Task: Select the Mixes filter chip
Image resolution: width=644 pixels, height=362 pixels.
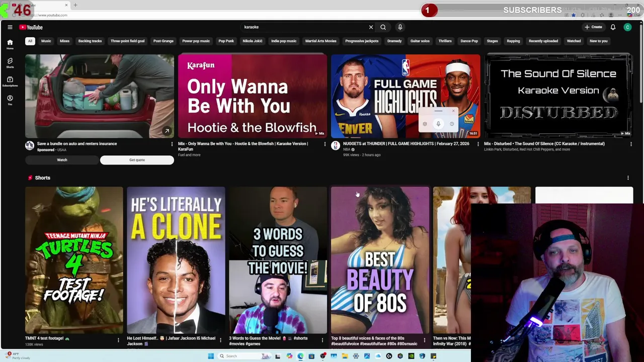Action: 64,41
